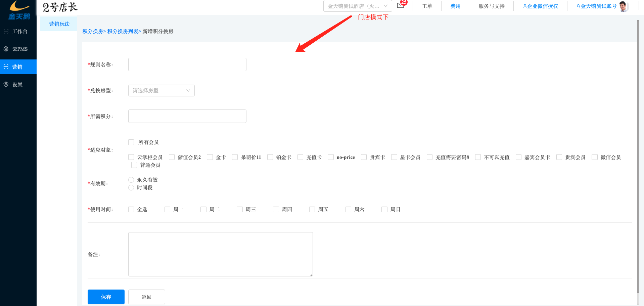Check the 金卡 checkbox
Image resolution: width=644 pixels, height=306 pixels.
[210, 157]
